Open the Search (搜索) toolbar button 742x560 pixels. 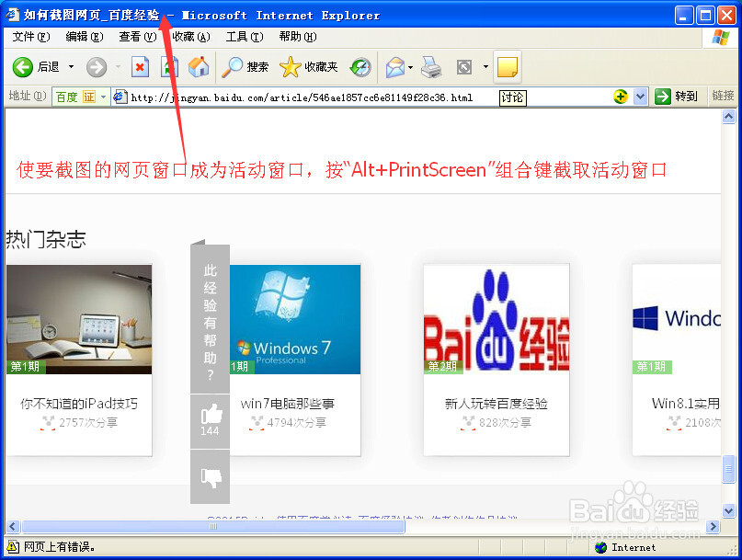pos(245,67)
